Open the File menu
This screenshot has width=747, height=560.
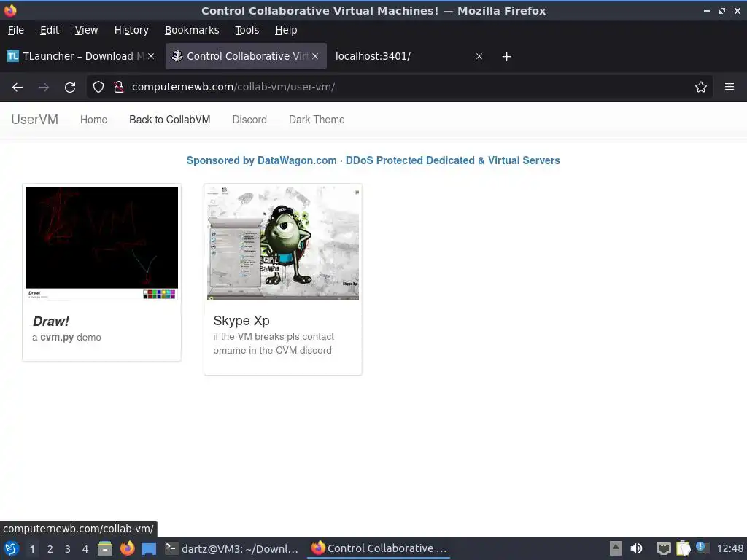tap(16, 30)
